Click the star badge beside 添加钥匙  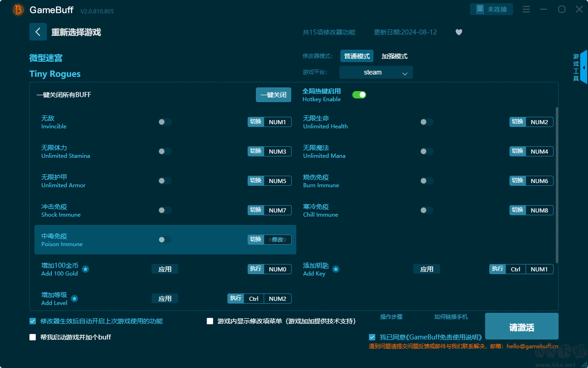coord(336,269)
